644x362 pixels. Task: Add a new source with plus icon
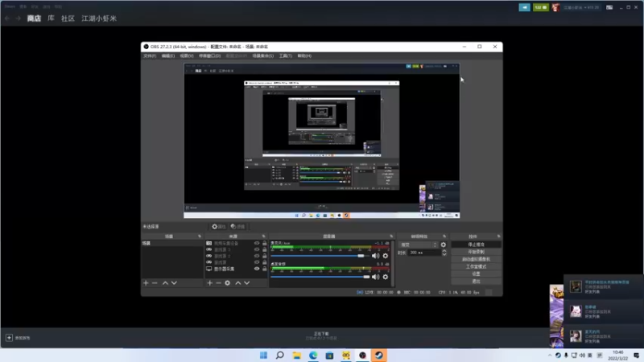(x=210, y=283)
